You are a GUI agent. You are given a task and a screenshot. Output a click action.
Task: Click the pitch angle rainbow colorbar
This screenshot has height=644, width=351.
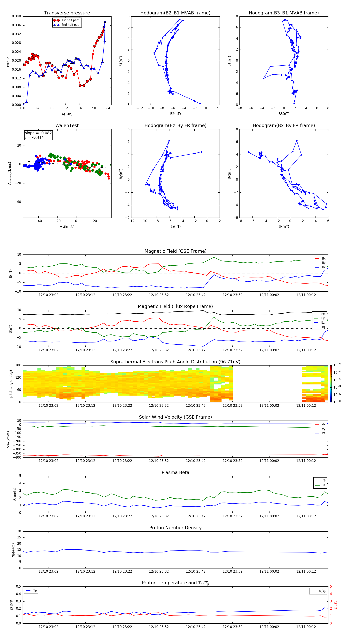(x=331, y=384)
